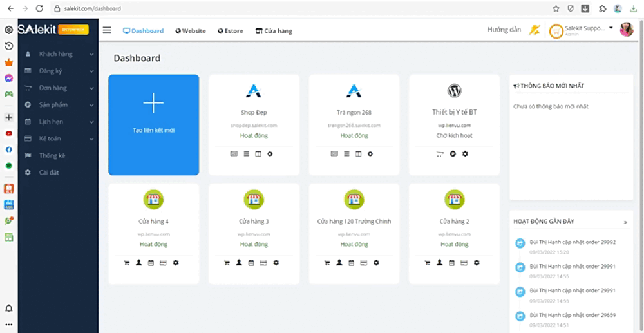Open Messenger in the browser sidebar

(x=8, y=78)
